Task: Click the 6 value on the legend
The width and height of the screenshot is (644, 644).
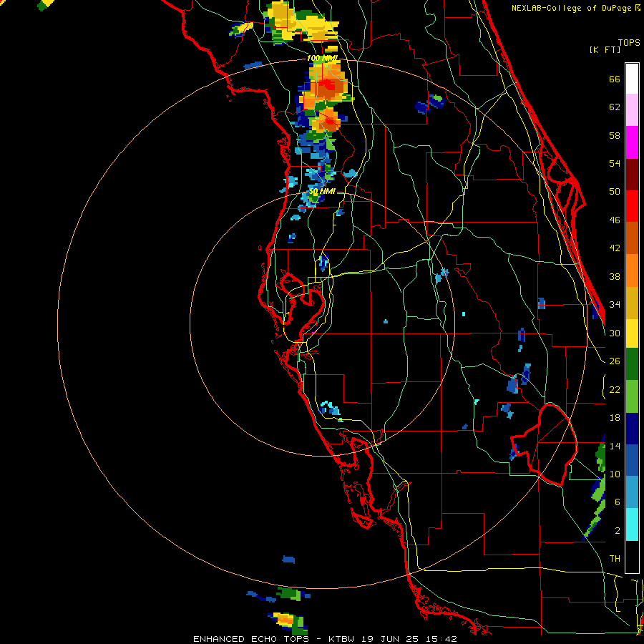Action: pyautogui.click(x=618, y=502)
